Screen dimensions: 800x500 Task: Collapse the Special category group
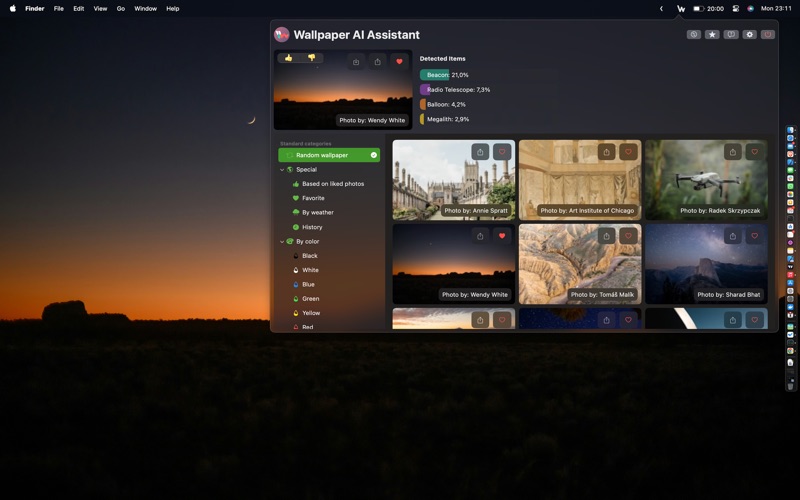(x=282, y=170)
